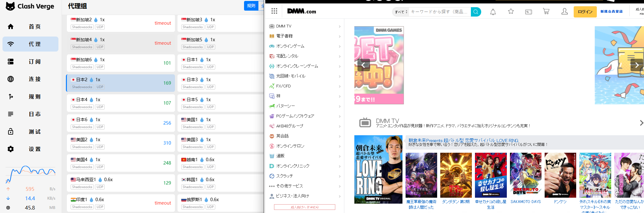Click the DMM apps grid icon

click(274, 11)
